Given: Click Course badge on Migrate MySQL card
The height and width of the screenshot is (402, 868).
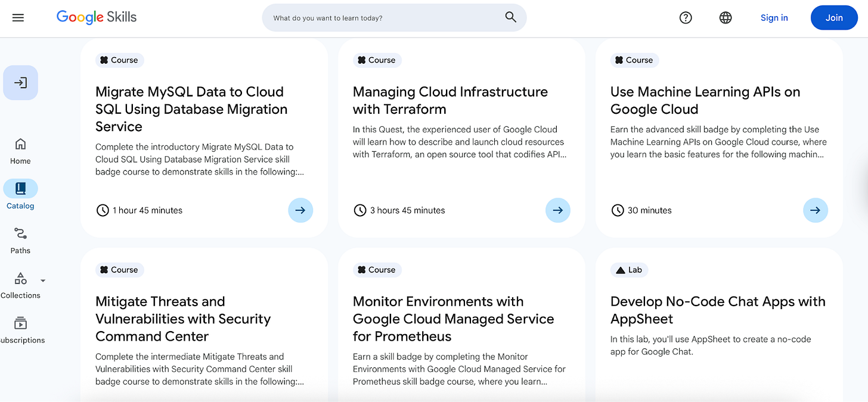Looking at the screenshot, I should click(119, 60).
